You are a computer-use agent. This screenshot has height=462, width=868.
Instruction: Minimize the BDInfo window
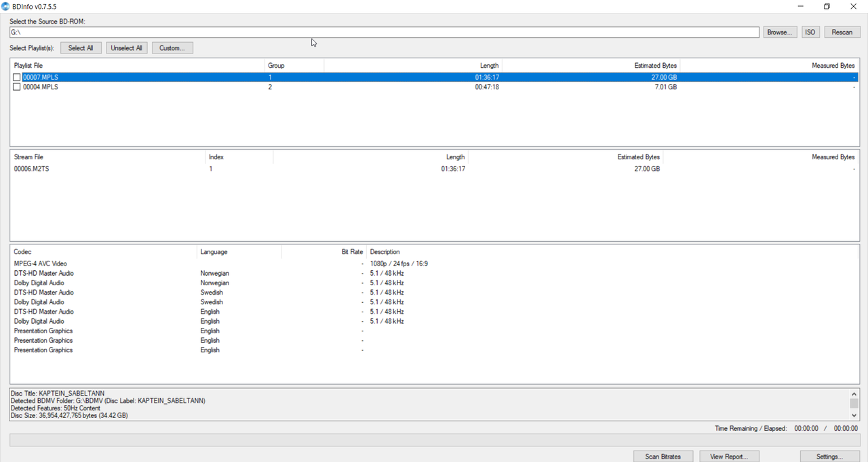(801, 6)
